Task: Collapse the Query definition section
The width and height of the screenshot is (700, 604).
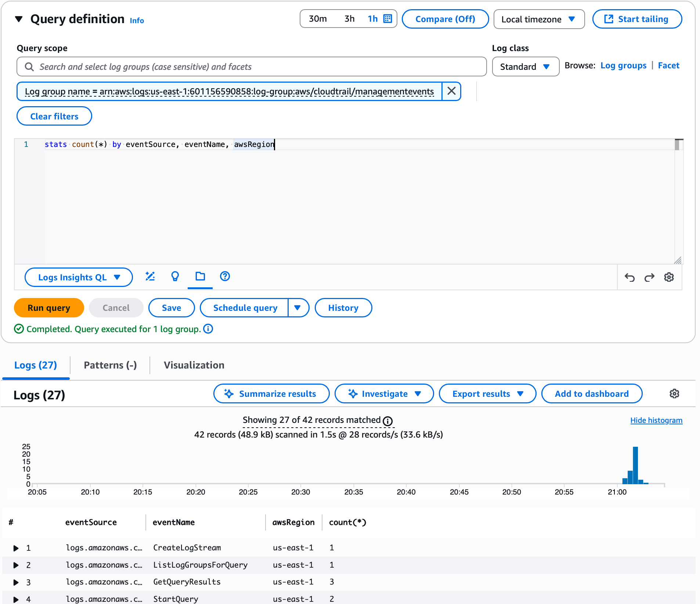Action: click(19, 19)
